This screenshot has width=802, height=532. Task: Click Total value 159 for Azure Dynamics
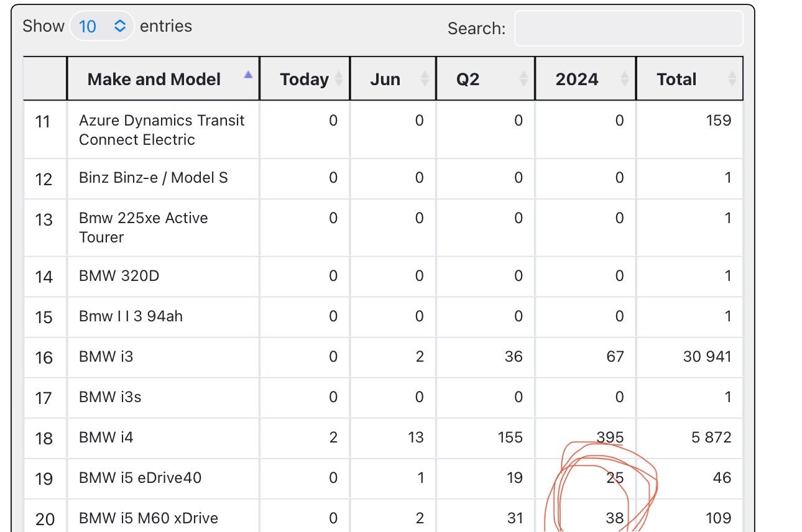[719, 120]
